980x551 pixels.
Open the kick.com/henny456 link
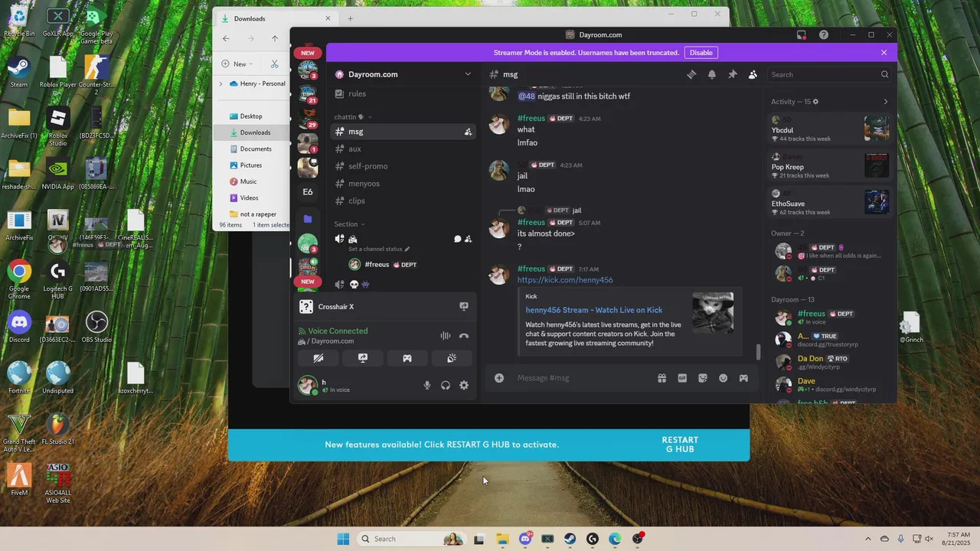pyautogui.click(x=565, y=280)
